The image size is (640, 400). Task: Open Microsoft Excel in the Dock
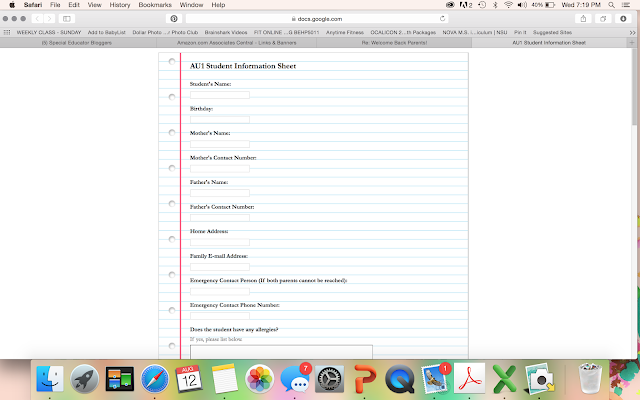pyautogui.click(x=504, y=379)
